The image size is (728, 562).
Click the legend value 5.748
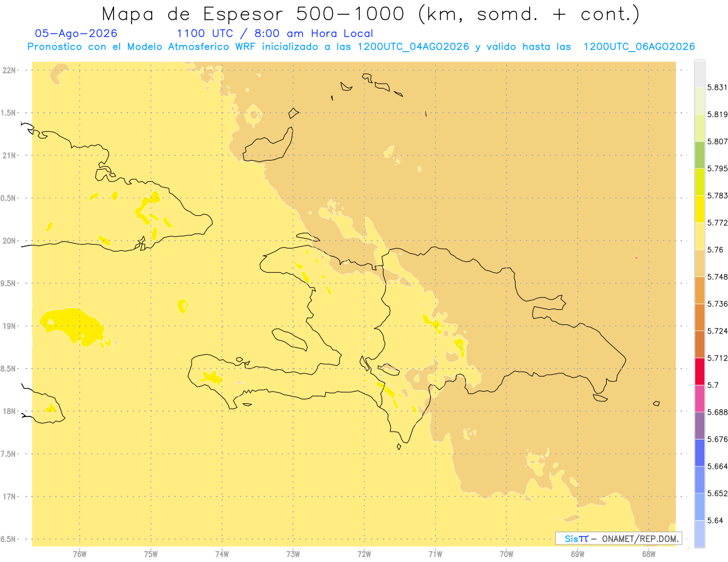[718, 277]
